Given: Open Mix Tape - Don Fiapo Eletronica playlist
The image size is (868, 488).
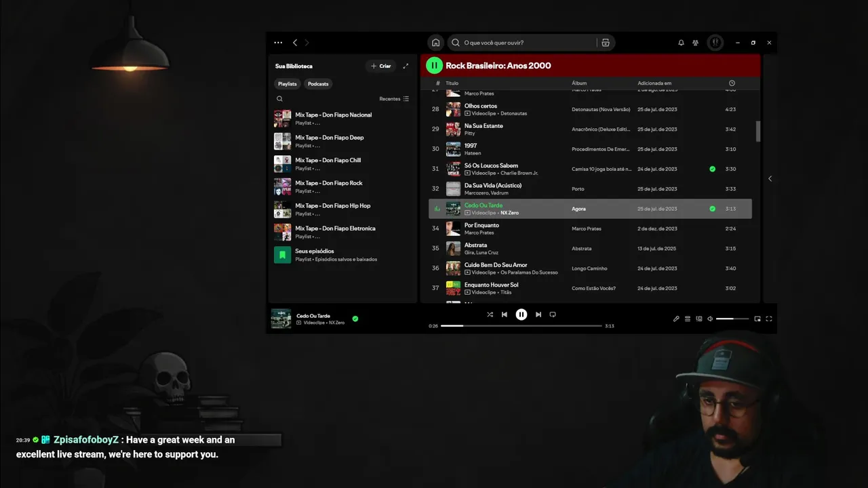Looking at the screenshot, I should point(342,232).
